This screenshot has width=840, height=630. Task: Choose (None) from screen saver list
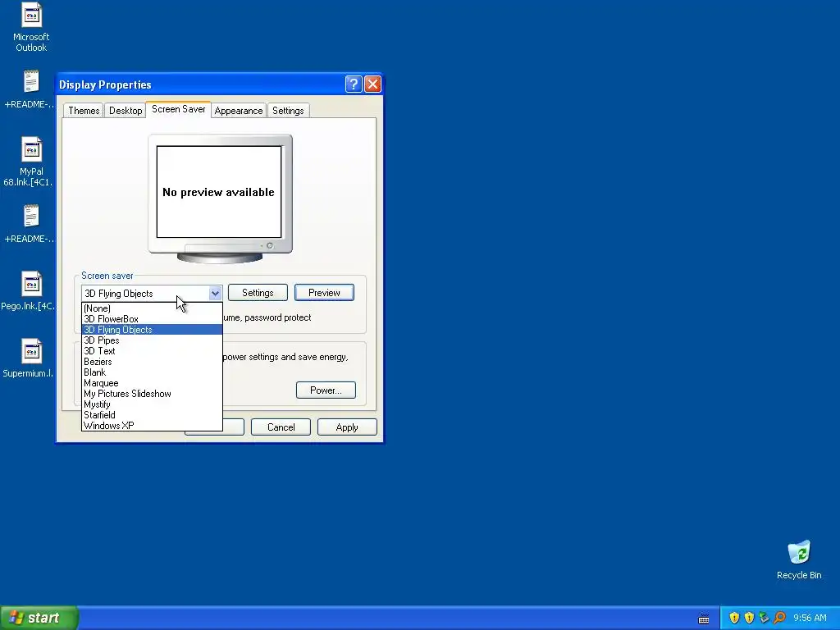tap(152, 308)
